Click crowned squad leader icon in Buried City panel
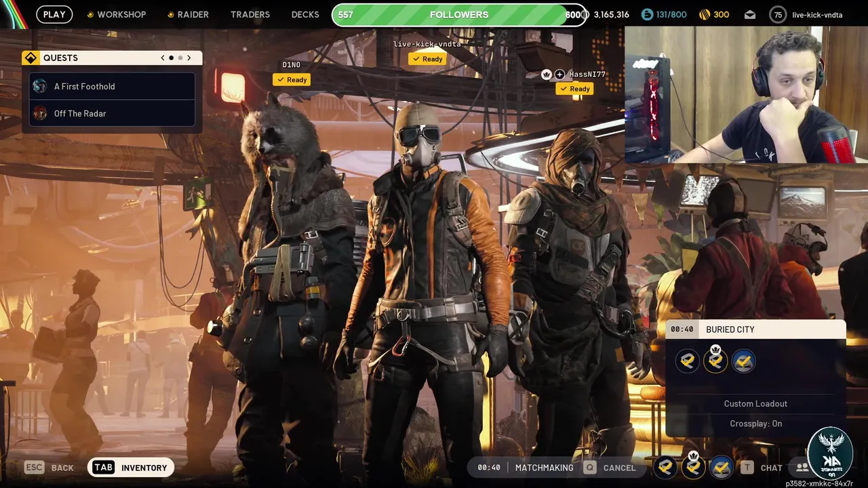This screenshot has height=488, width=868. (x=715, y=361)
